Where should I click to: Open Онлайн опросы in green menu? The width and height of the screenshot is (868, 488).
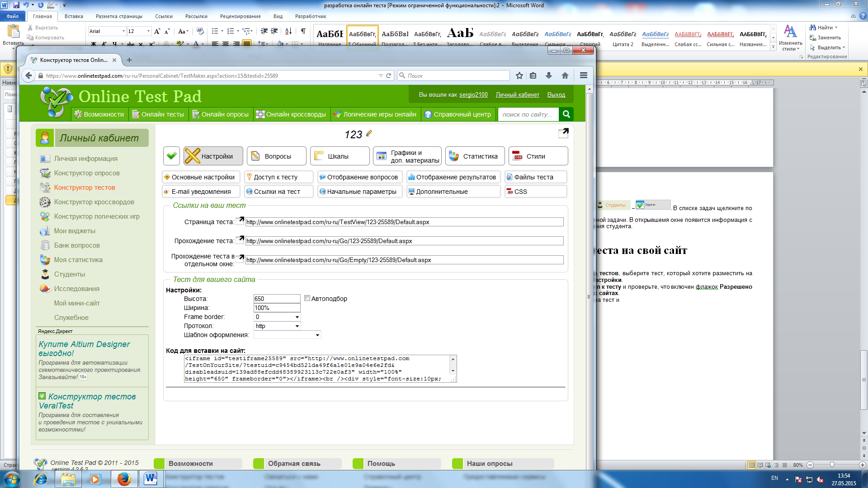coord(220,114)
